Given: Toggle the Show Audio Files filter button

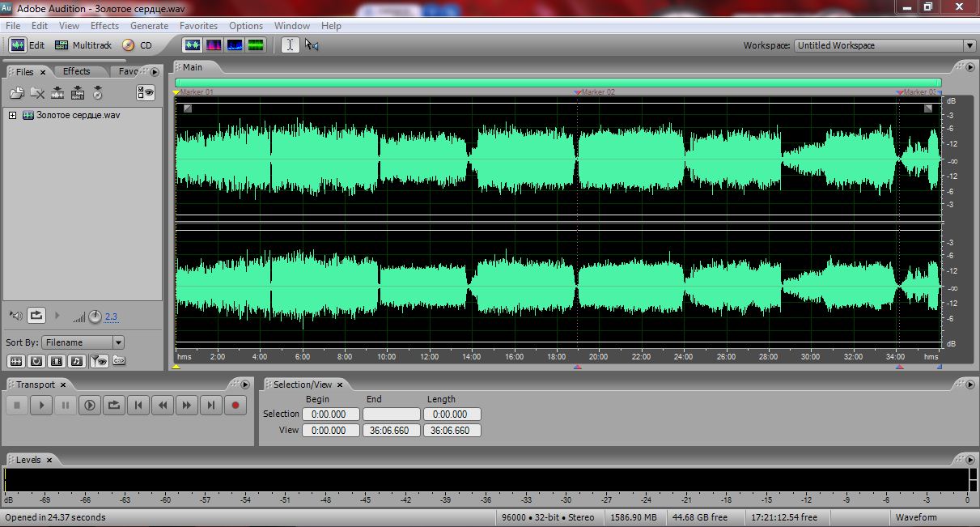Looking at the screenshot, I should pos(15,361).
